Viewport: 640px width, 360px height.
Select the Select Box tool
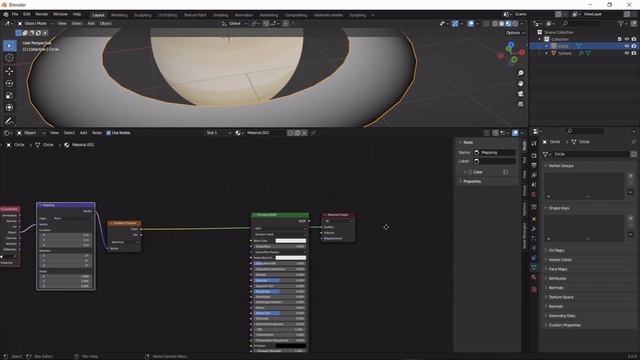pos(9,46)
